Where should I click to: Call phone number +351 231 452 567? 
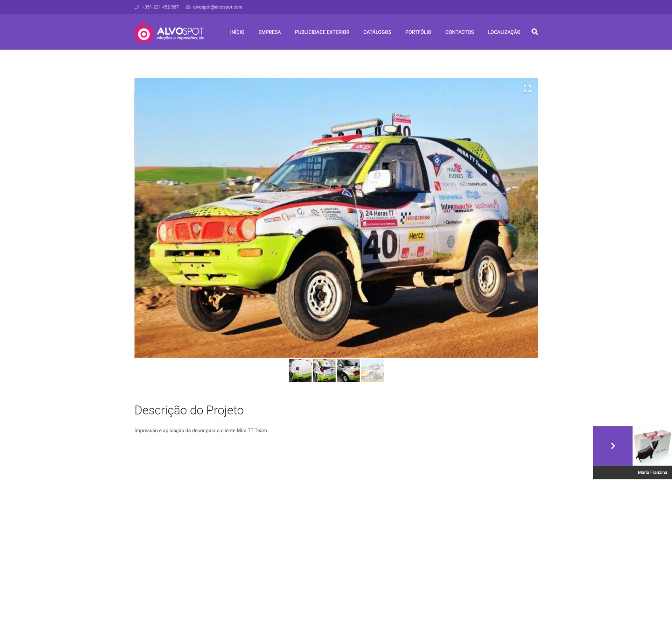click(x=160, y=7)
